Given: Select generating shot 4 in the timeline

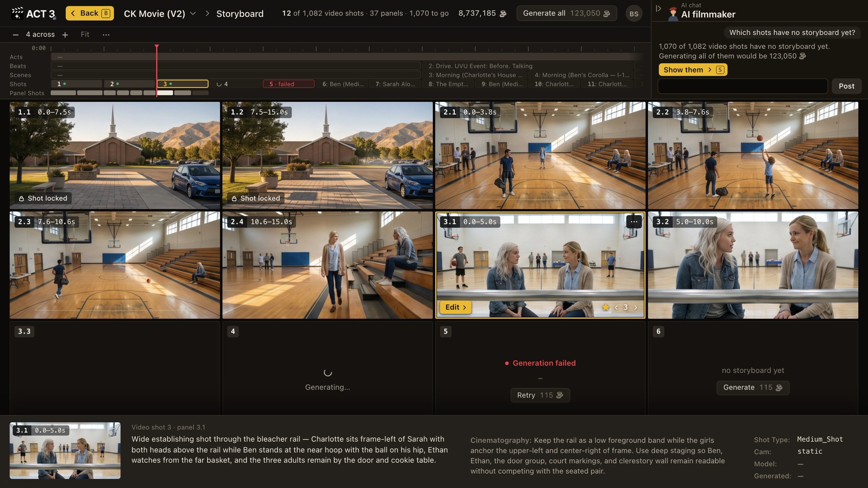Looking at the screenshot, I should pos(235,84).
